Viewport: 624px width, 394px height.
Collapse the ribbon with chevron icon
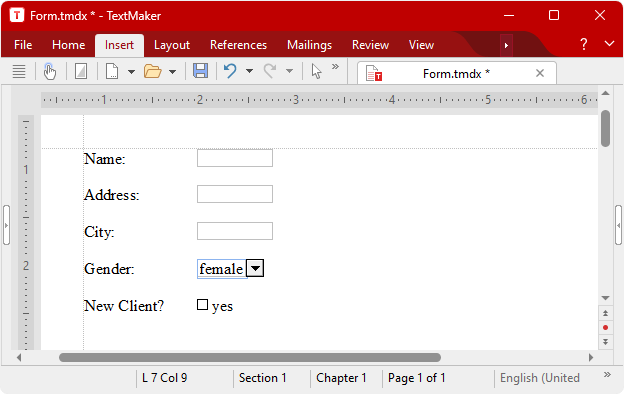pos(609,43)
